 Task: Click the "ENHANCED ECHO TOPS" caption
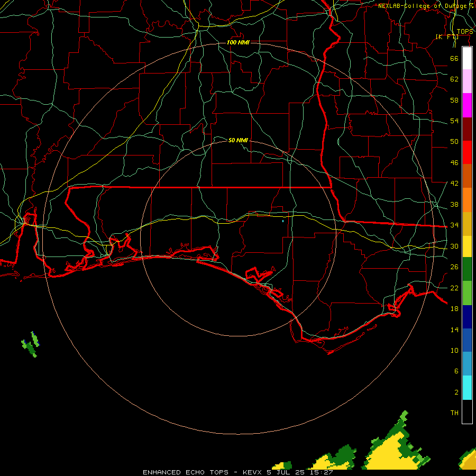(x=186, y=472)
